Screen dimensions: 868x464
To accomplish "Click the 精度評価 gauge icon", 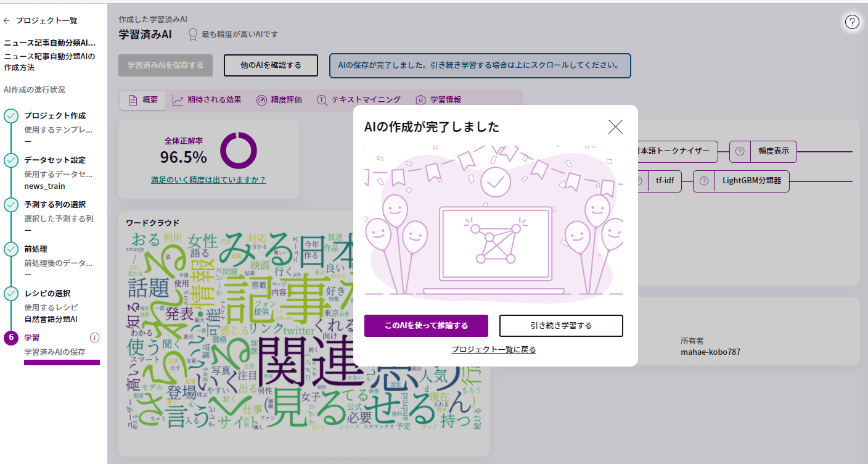I will pos(261,100).
